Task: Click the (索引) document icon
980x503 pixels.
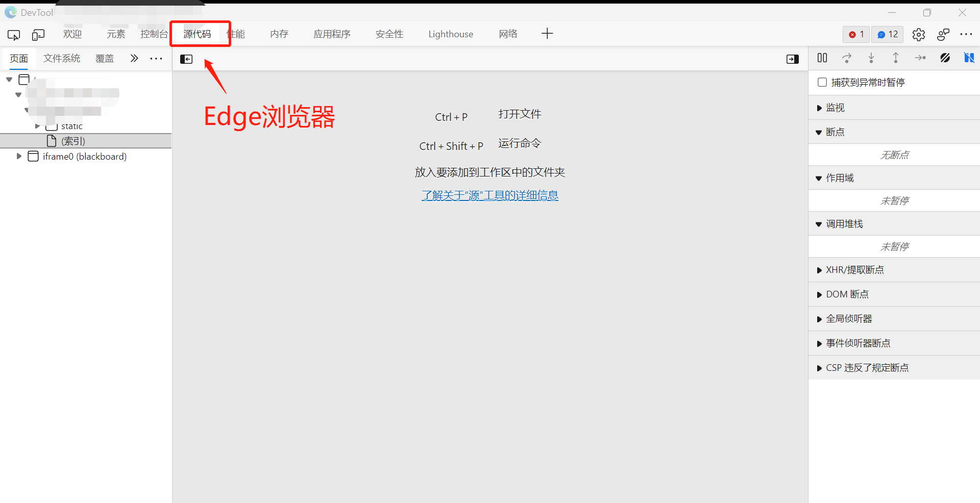Action: click(x=52, y=141)
